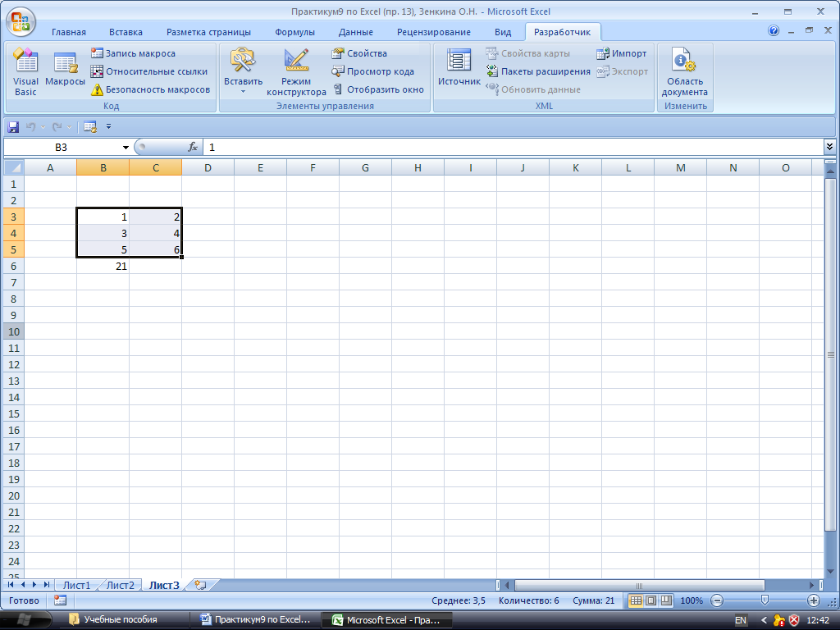Open Customize Quick Access Toolbar dropdown
The height and width of the screenshot is (630, 840).
pos(109,127)
